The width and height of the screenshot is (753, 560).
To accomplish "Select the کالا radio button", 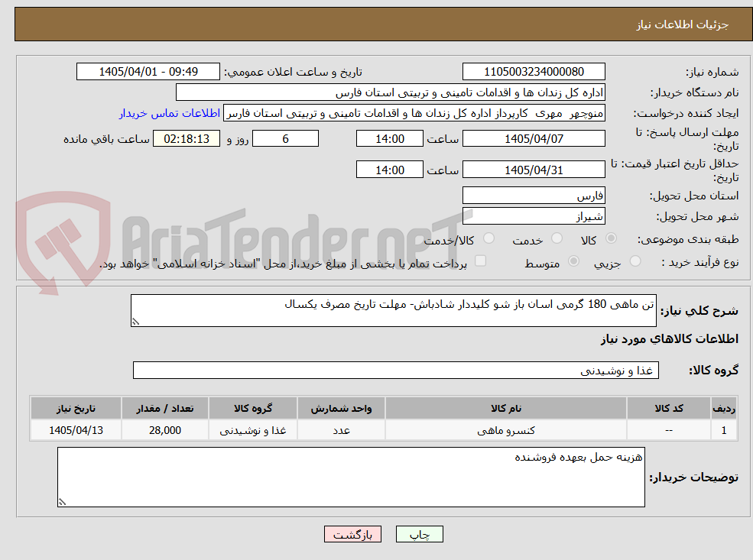I will coord(611,238).
